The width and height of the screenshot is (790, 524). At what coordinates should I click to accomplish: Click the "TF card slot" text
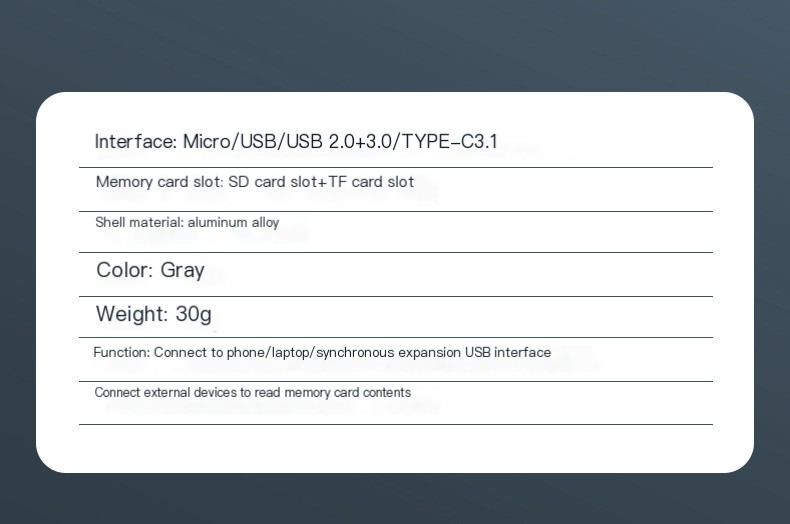371,182
